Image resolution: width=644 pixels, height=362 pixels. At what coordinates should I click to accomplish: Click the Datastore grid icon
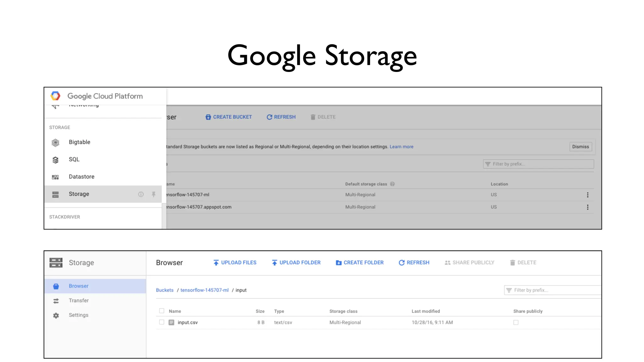(x=55, y=177)
